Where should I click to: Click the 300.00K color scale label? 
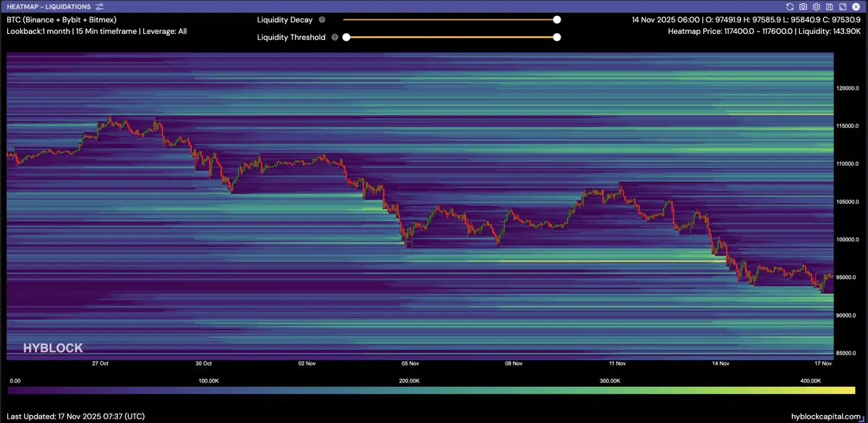[x=609, y=380]
